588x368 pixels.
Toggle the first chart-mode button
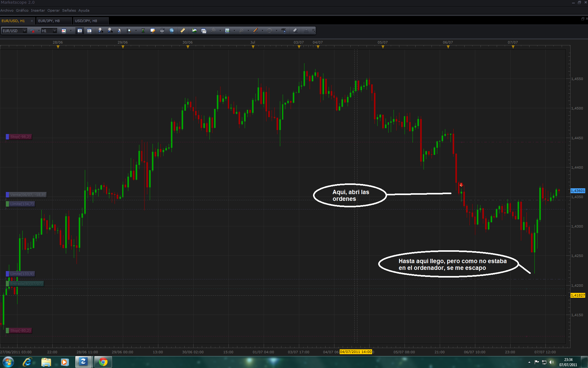80,31
